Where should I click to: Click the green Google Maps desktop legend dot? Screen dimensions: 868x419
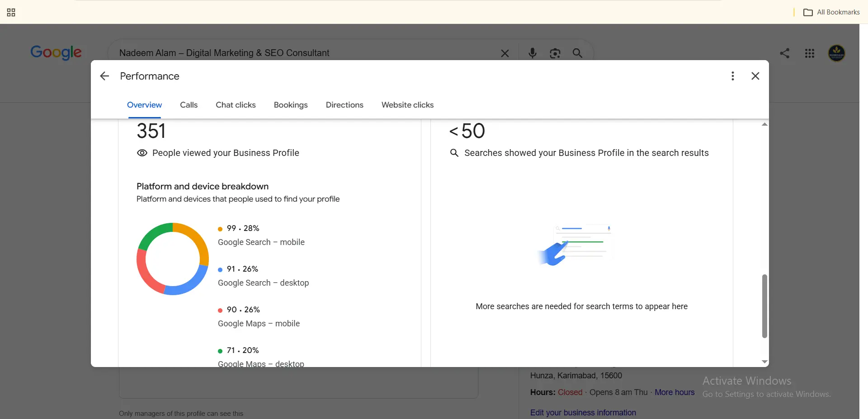coord(220,351)
